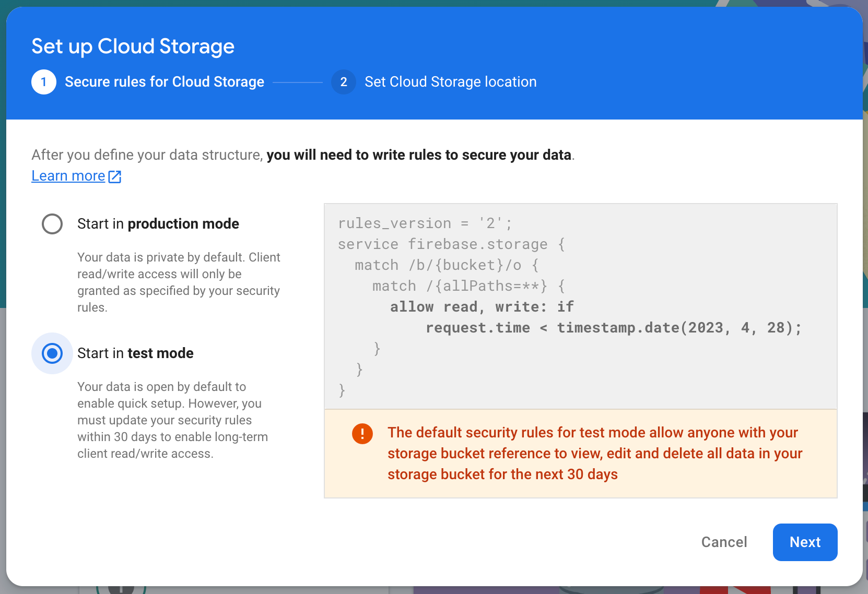Click the test mode warning message text
Screen dimensions: 868x594
(595, 454)
